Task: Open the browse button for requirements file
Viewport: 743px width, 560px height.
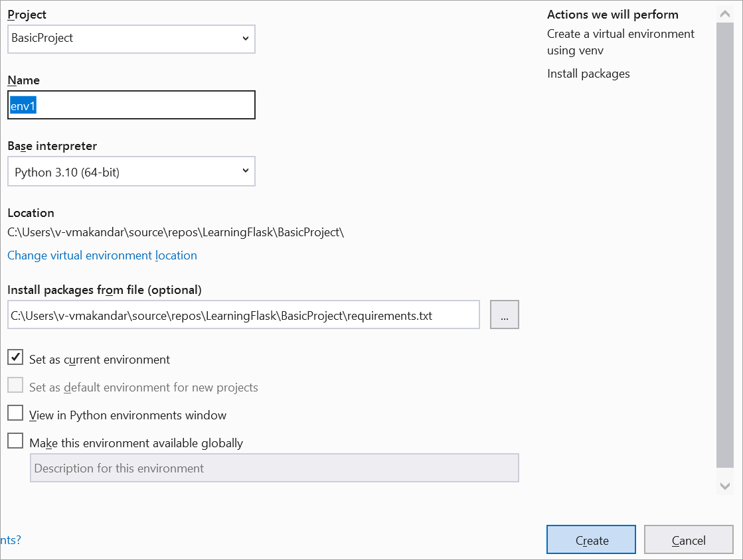Action: pyautogui.click(x=505, y=315)
